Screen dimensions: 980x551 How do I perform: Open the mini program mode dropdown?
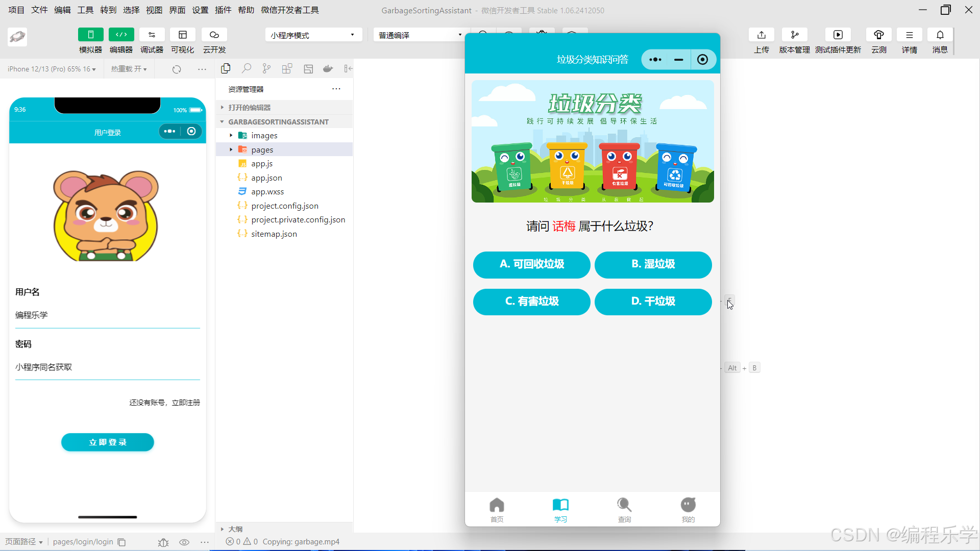(313, 35)
